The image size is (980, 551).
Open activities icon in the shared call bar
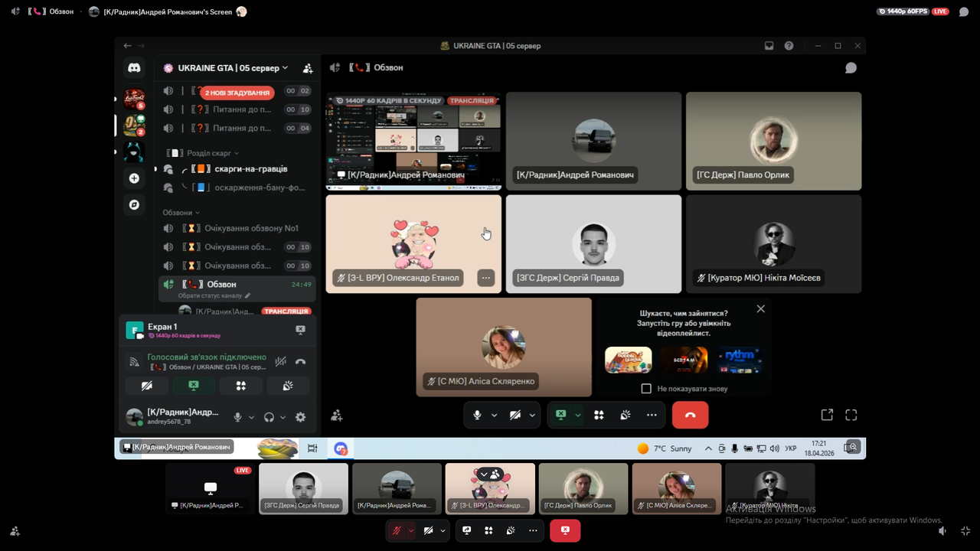pyautogui.click(x=599, y=415)
